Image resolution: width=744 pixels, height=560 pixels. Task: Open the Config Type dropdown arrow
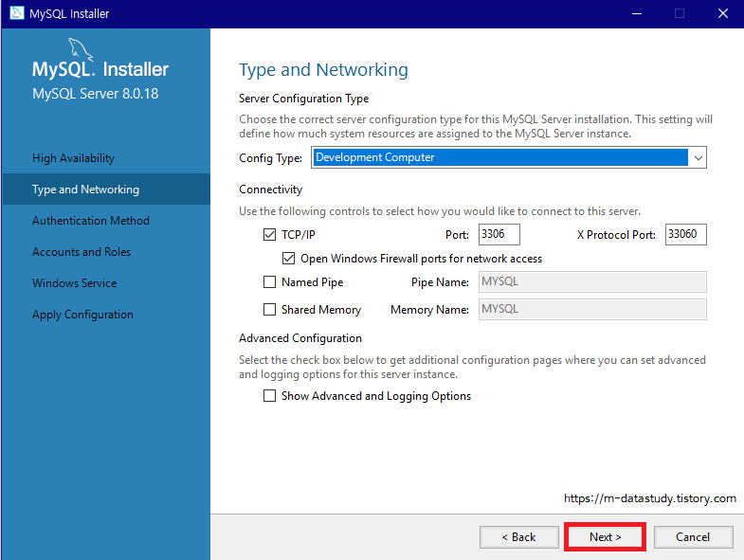[x=698, y=157]
